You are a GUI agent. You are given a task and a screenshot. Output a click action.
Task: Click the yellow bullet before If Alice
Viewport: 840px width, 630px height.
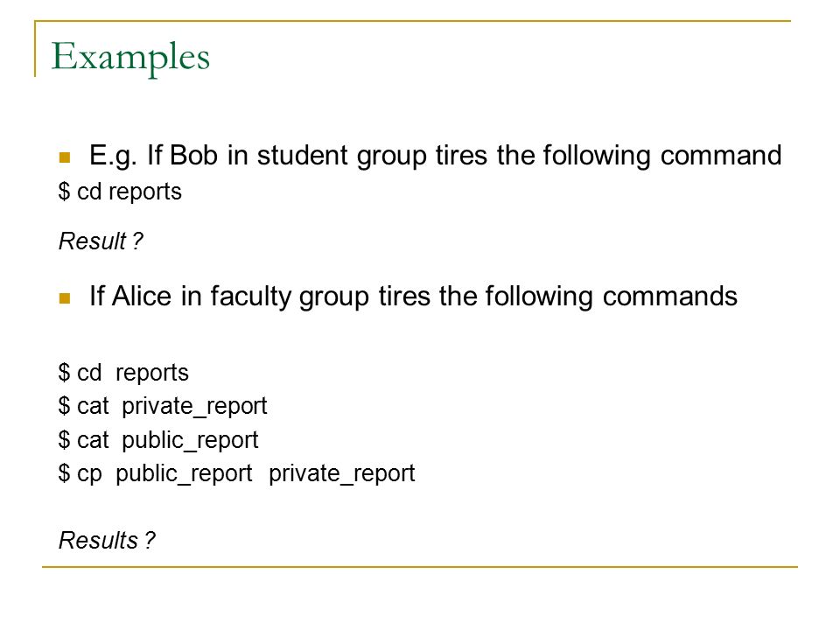point(65,298)
